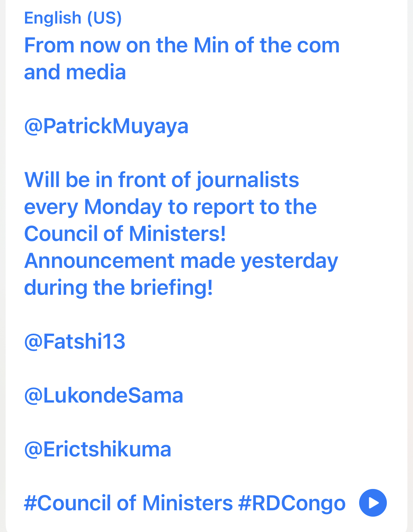Image resolution: width=413 pixels, height=532 pixels.
Task: Open the @Fatshi13 profile mention
Action: click(x=75, y=342)
